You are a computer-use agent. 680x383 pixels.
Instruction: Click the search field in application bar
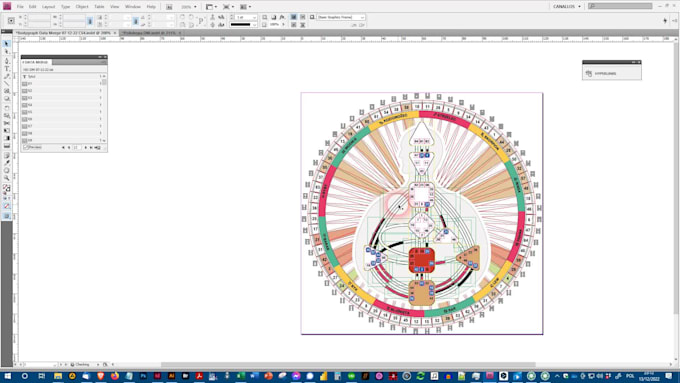pyautogui.click(x=620, y=6)
